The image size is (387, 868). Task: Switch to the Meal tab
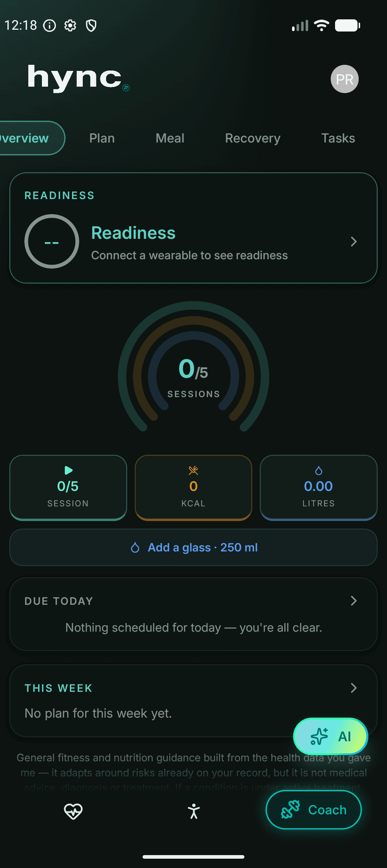(x=170, y=138)
